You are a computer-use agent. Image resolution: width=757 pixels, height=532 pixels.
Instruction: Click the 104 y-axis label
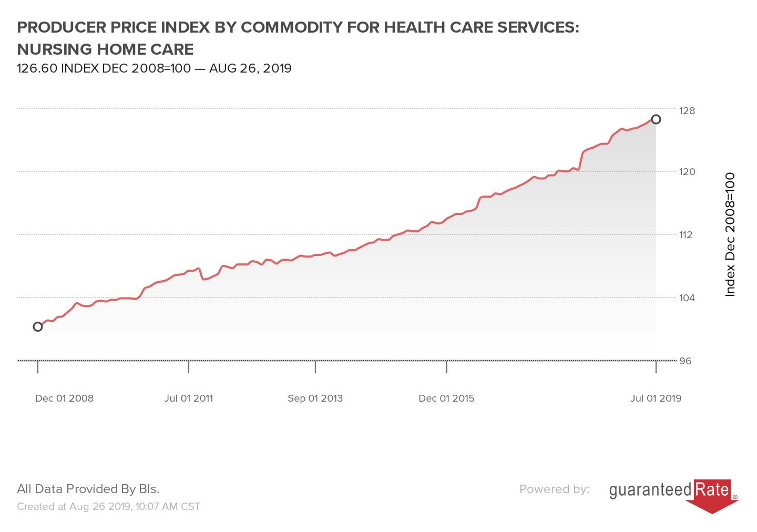point(687,298)
